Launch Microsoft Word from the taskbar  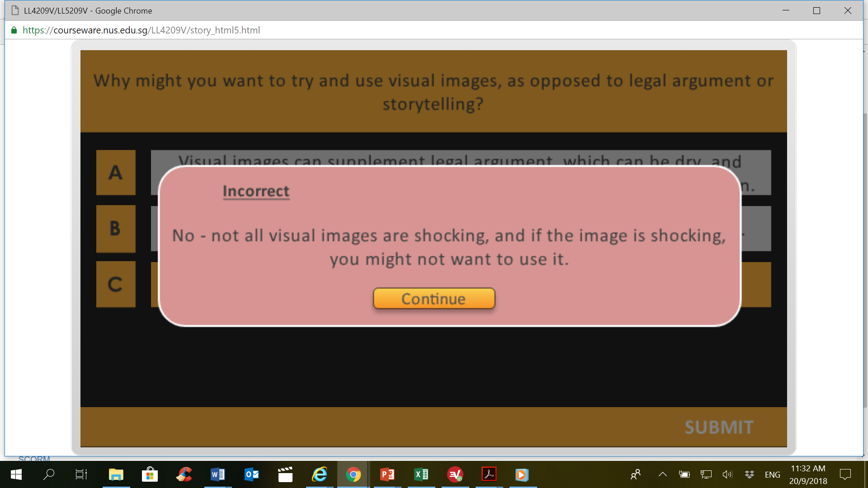tap(217, 474)
